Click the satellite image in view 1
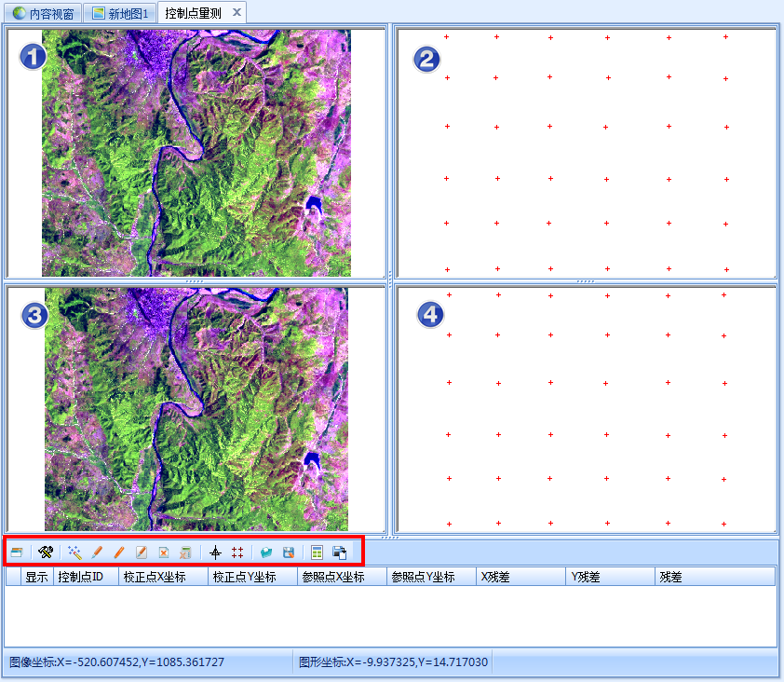This screenshot has width=784, height=682. coord(196,154)
